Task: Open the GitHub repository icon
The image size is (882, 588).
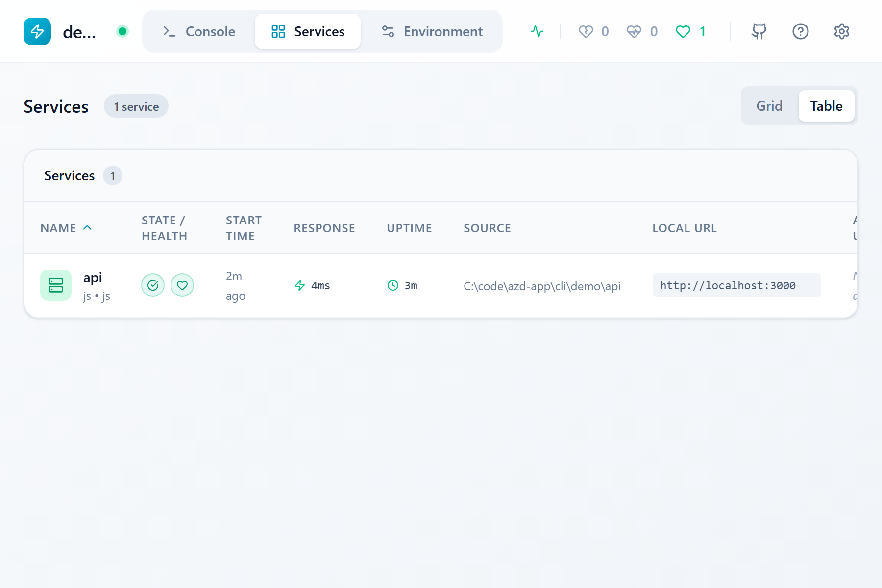Action: pos(759,31)
